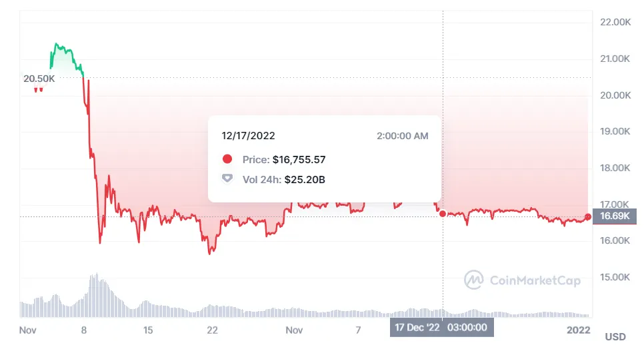
Task: Click the 2:00:00 AM time in tooltip
Action: click(x=402, y=136)
